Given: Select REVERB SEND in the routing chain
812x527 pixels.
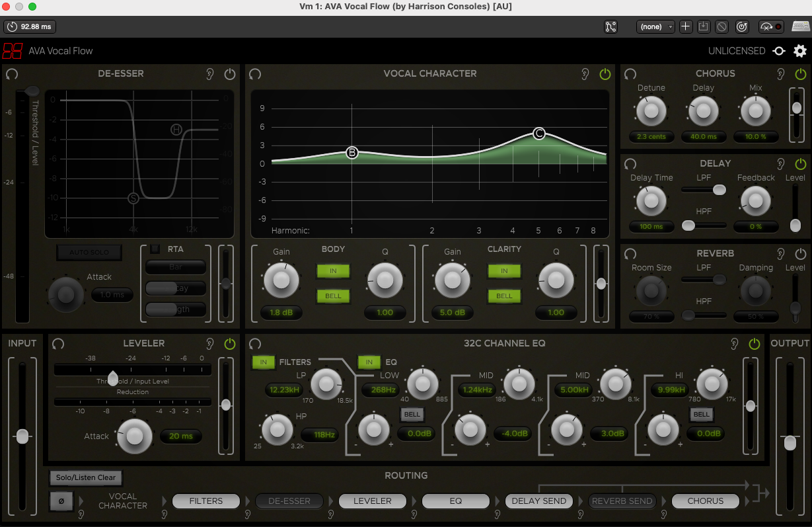Looking at the screenshot, I should tap(622, 501).
